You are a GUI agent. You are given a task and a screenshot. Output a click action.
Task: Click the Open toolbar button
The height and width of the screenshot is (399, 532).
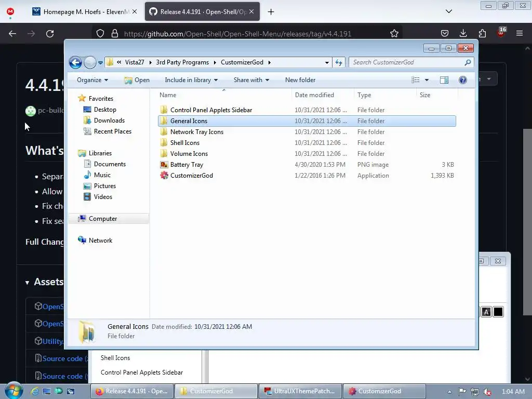137,80
